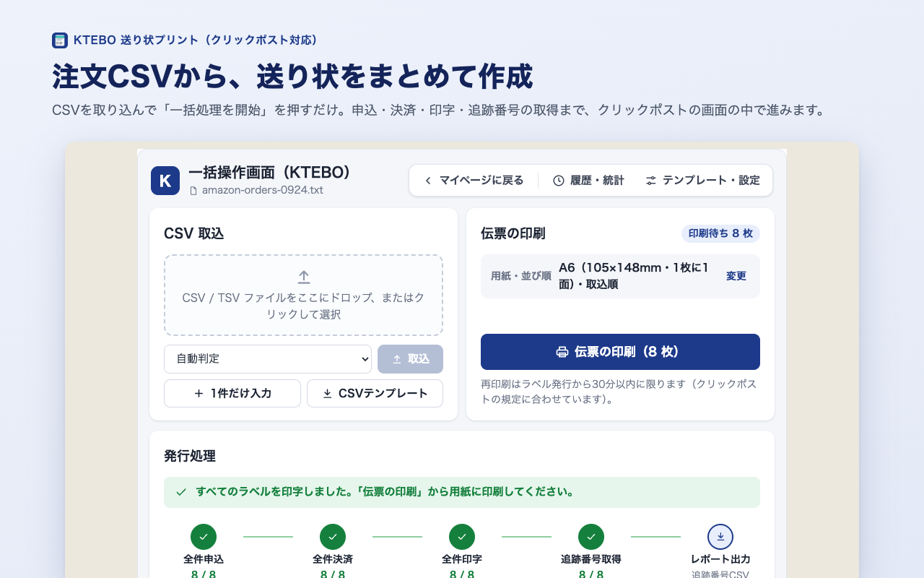Screen dimensions: 924x578
Task: Click the 追跡番号取得 completed step circle
Action: (x=591, y=537)
